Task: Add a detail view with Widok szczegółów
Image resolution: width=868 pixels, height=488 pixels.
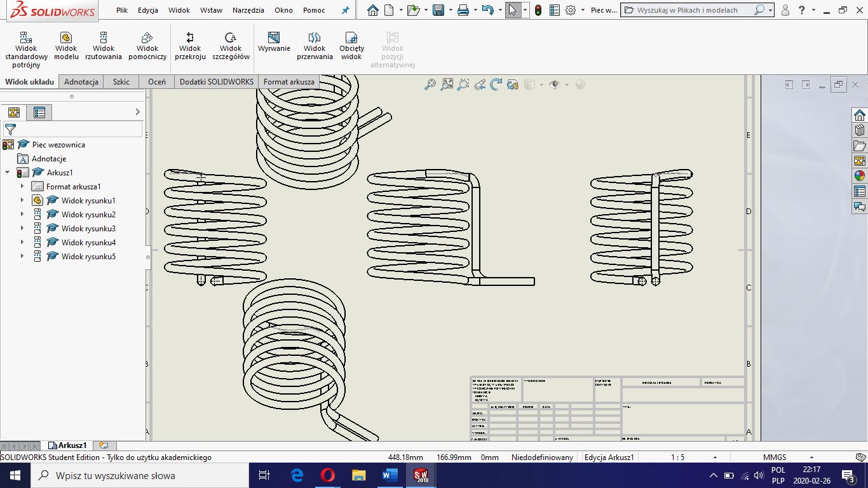Action: [x=231, y=46]
